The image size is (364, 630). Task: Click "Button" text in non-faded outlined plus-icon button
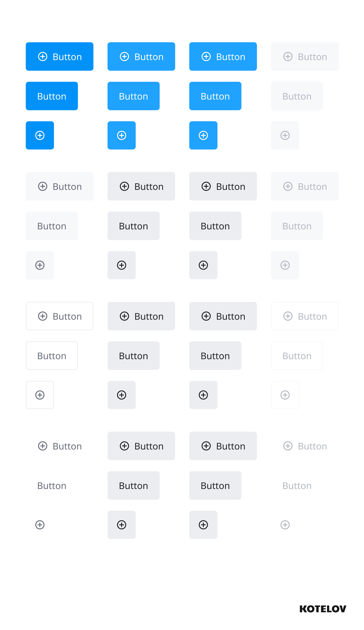click(x=67, y=316)
